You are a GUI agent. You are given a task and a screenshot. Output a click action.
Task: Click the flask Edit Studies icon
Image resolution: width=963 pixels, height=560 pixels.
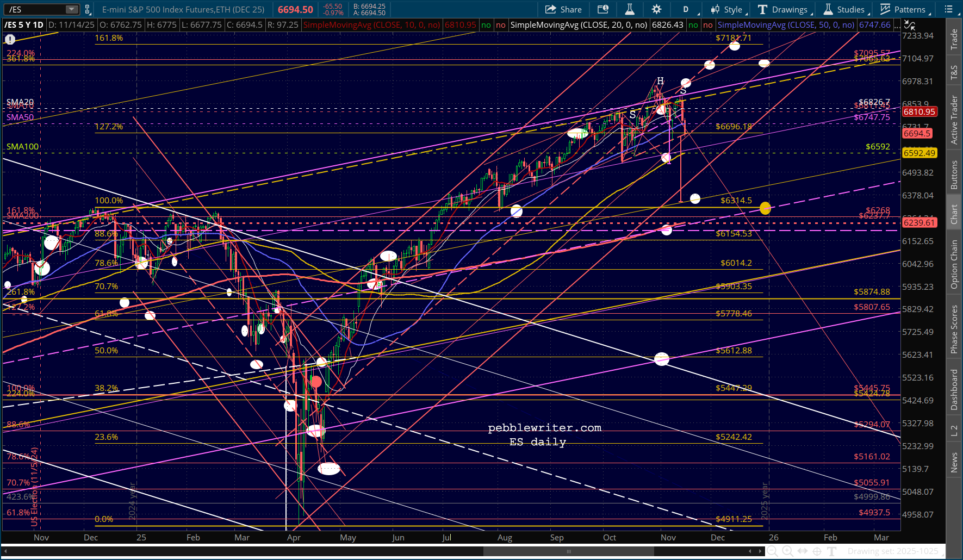tap(629, 9)
